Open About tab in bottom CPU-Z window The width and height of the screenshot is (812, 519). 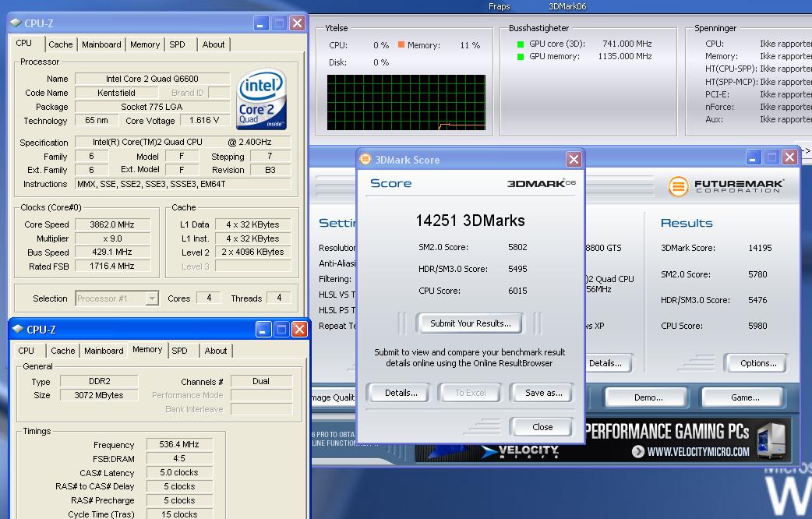tap(215, 351)
